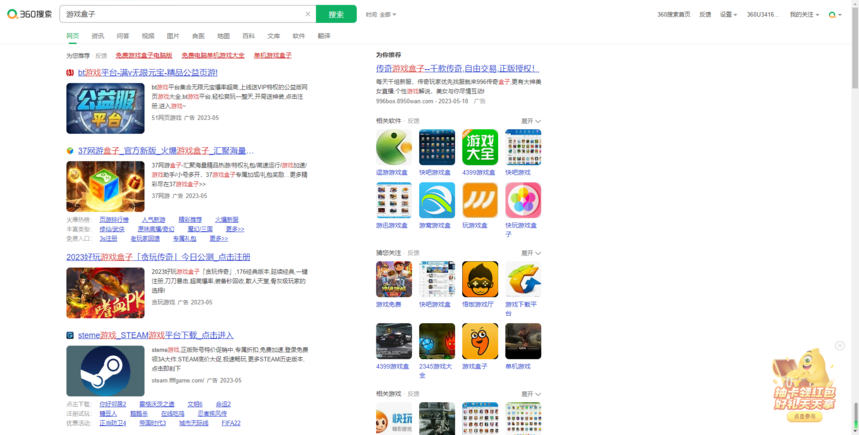Image resolution: width=859 pixels, height=435 pixels.
Task: Open the 页游排行榜 sublink
Action: click(x=114, y=220)
